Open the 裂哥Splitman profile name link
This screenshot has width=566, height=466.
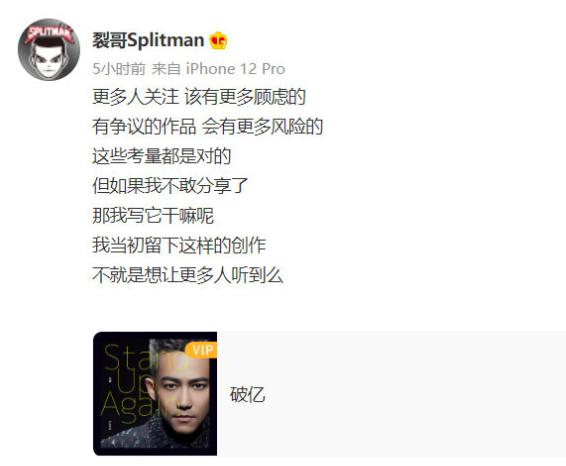pos(148,40)
